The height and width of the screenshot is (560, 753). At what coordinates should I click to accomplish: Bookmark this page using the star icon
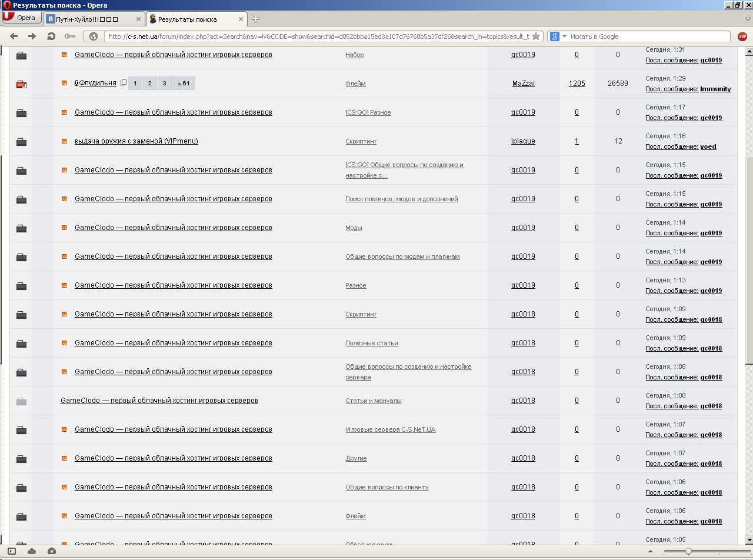click(x=536, y=36)
